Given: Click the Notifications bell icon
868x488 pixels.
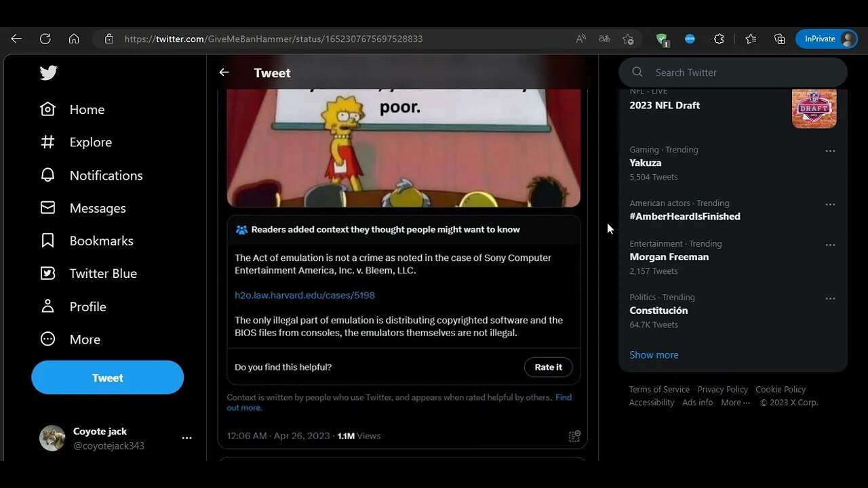Looking at the screenshot, I should (x=47, y=175).
